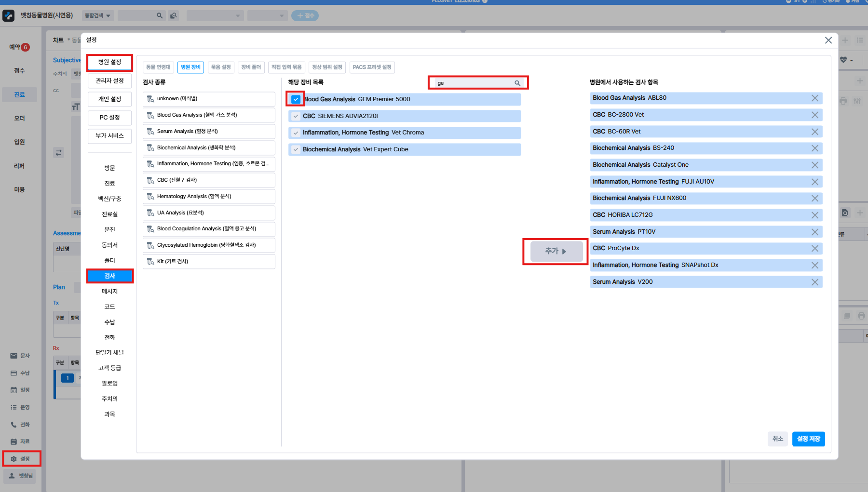The image size is (868, 492).
Task: Remove Biochemical Analysis Catalyst One item
Action: pyautogui.click(x=815, y=165)
